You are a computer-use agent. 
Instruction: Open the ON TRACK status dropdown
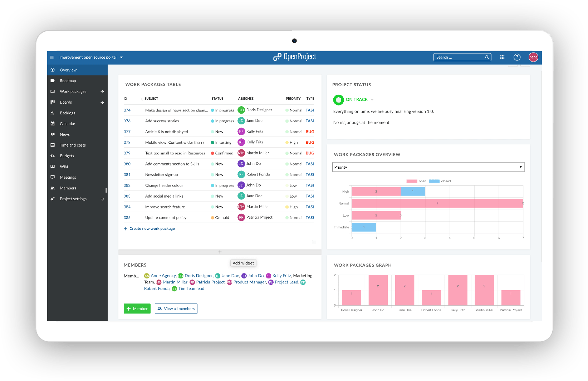point(372,100)
